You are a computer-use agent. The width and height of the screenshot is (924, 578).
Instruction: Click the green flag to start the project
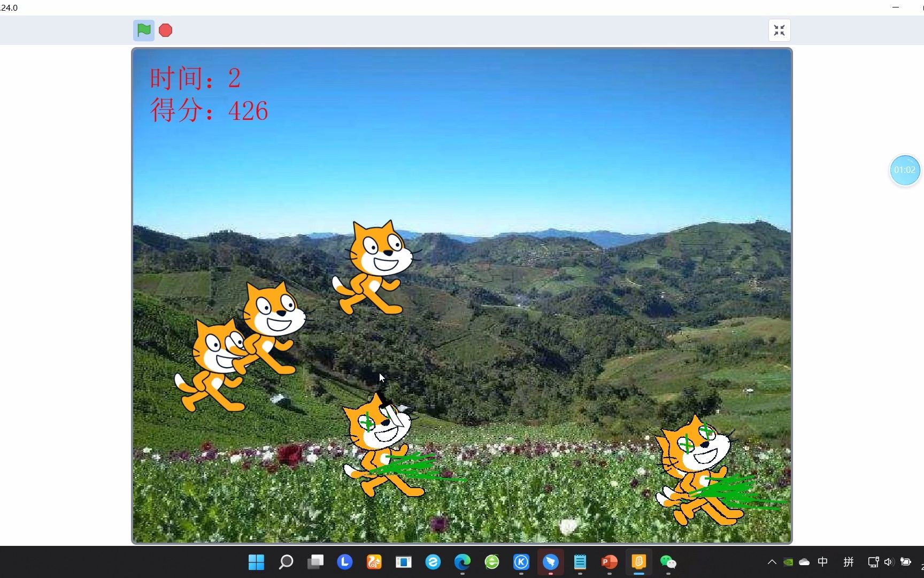pos(144,31)
